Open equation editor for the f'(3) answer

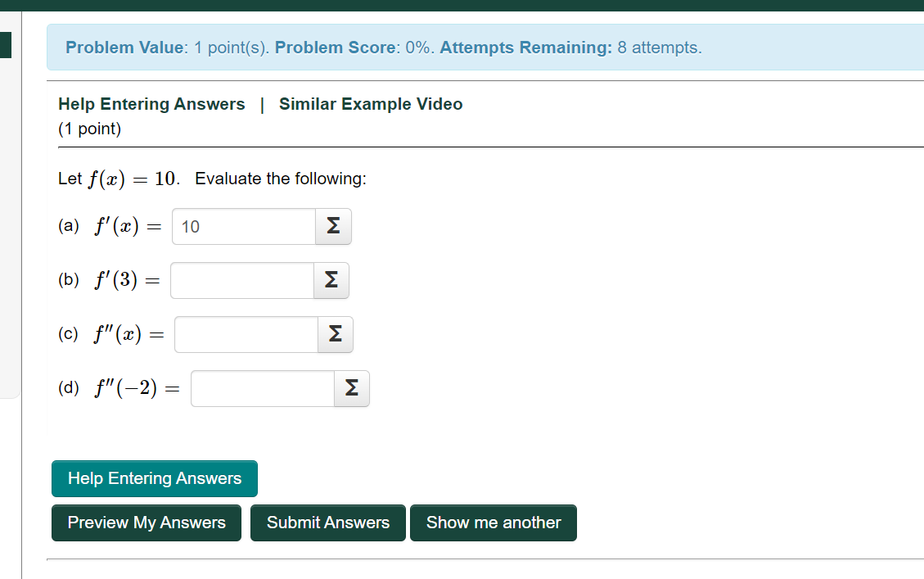[331, 280]
